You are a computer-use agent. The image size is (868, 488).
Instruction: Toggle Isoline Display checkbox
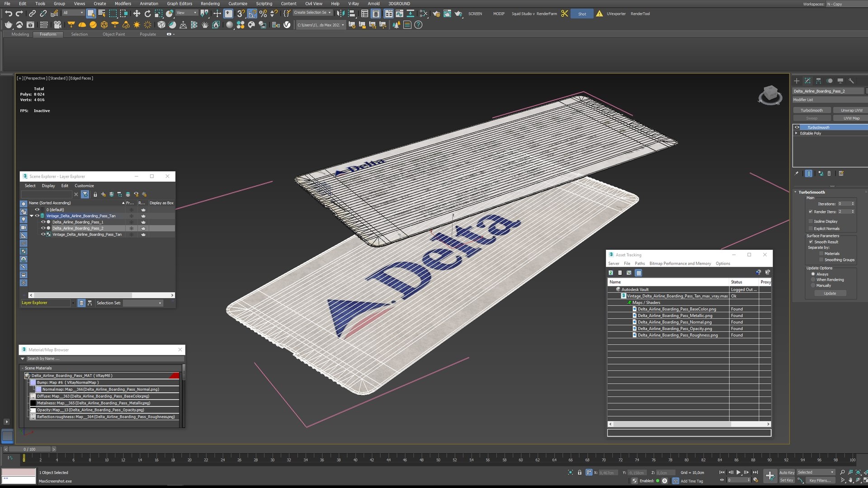click(x=811, y=221)
